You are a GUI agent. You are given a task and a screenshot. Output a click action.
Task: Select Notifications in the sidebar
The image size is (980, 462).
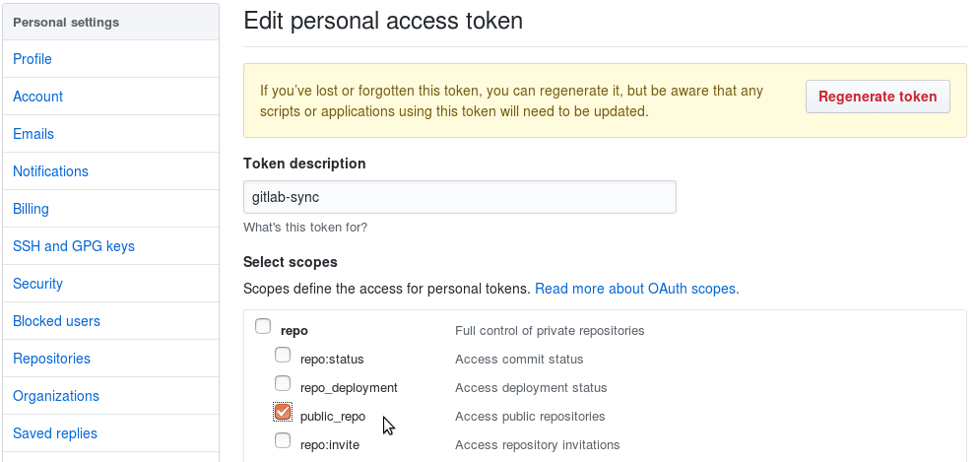[50, 171]
